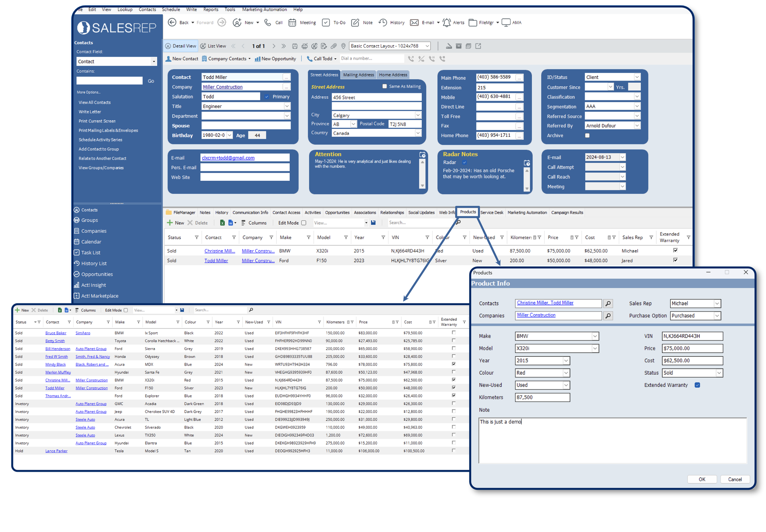The image size is (766, 532).
Task: Open the Alerts bell icon
Action: (447, 23)
